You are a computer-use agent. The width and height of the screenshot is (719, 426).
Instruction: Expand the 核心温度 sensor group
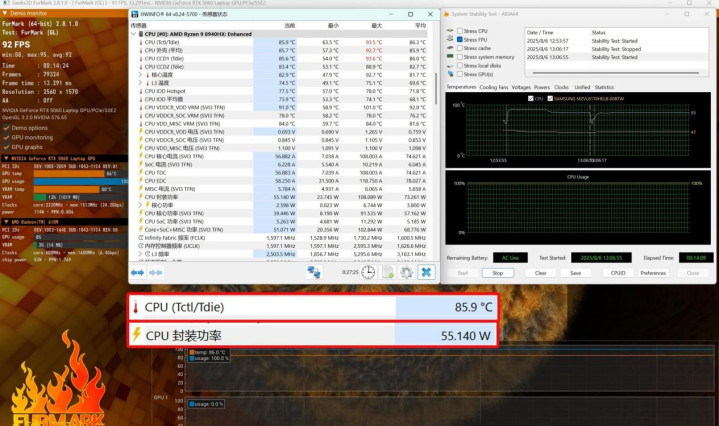[x=148, y=75]
